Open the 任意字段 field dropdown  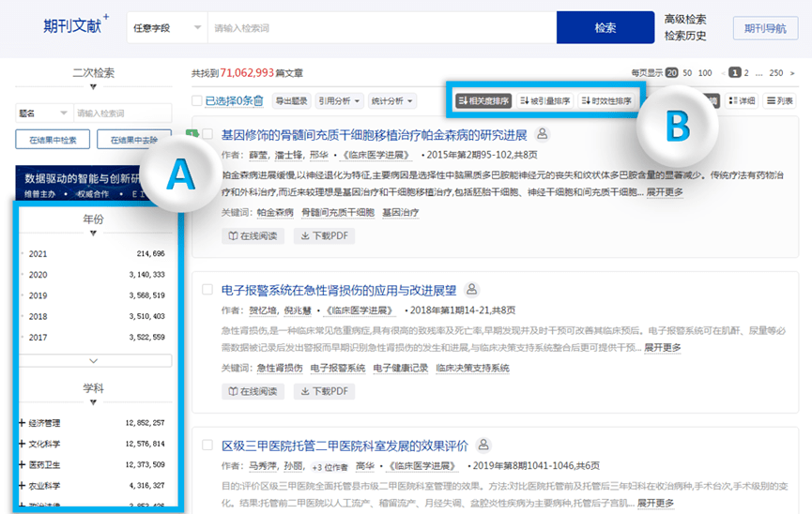click(x=167, y=27)
